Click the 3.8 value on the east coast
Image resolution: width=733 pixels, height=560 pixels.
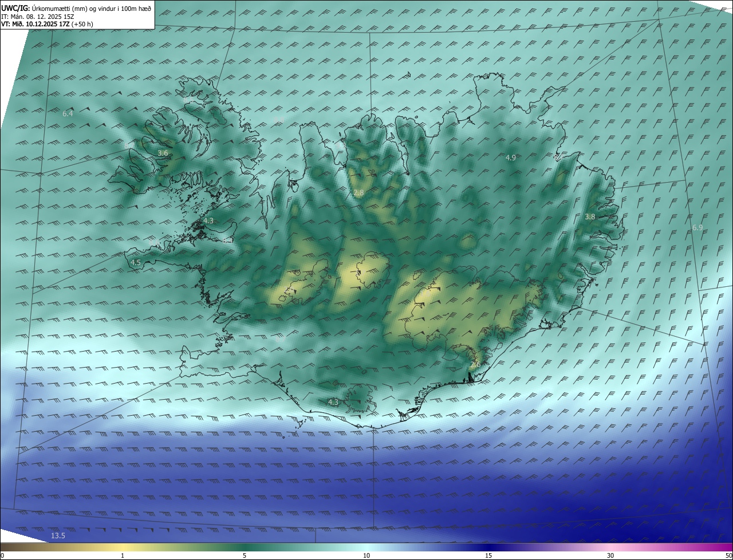tap(590, 217)
